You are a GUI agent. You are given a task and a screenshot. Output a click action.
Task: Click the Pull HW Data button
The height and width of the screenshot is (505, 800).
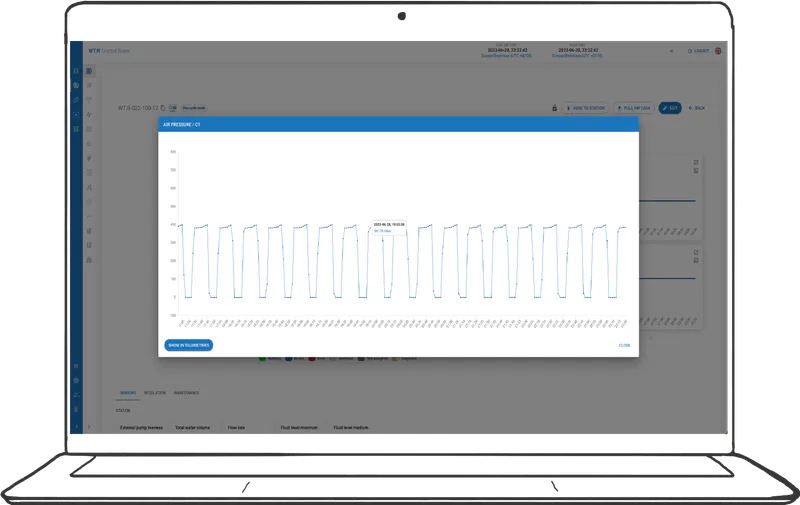pyautogui.click(x=631, y=108)
